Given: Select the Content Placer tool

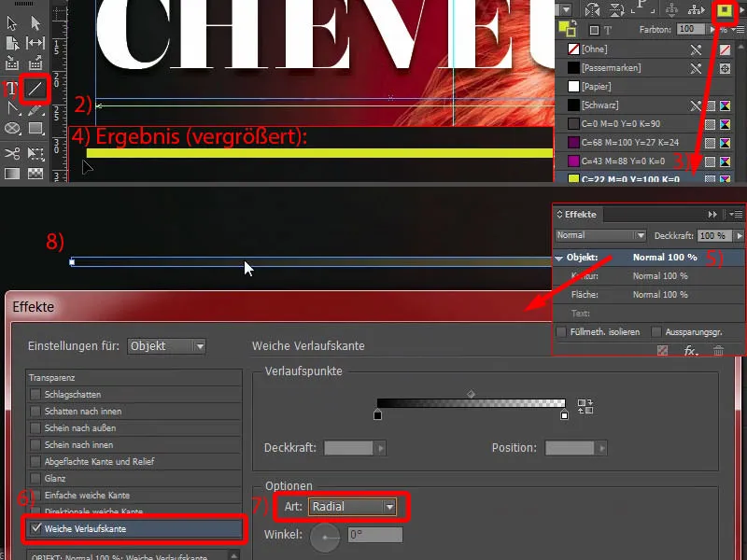Looking at the screenshot, I should [x=35, y=63].
